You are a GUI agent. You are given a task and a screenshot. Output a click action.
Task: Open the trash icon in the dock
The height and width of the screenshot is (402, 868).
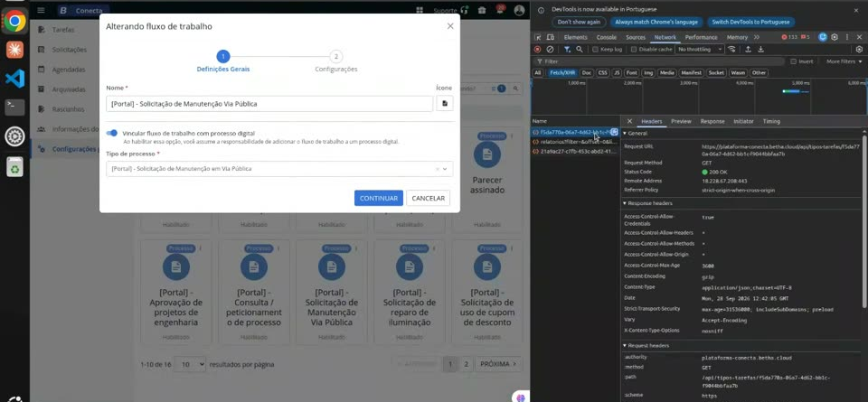[15, 166]
